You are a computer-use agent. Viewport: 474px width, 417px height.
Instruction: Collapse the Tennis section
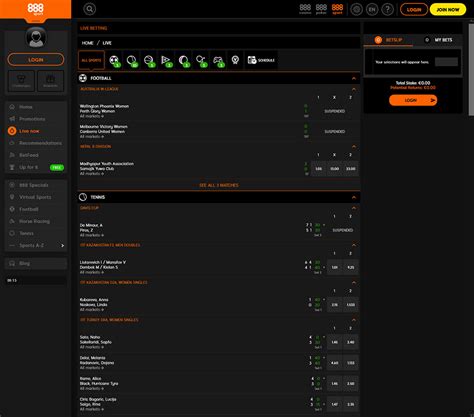354,197
